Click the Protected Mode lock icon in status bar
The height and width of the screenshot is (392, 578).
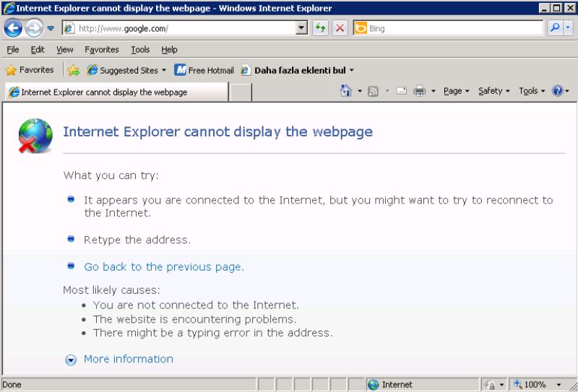(x=490, y=385)
